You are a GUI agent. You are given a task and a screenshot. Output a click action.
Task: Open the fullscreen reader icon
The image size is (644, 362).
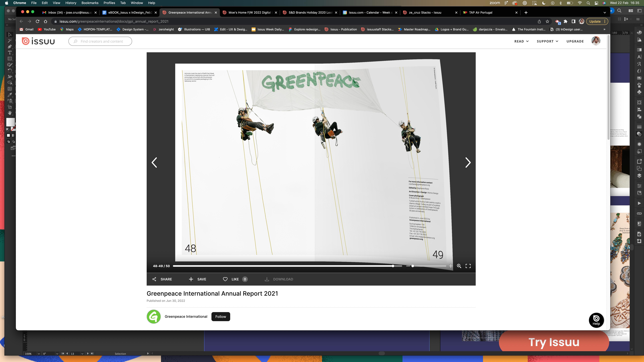point(468,266)
